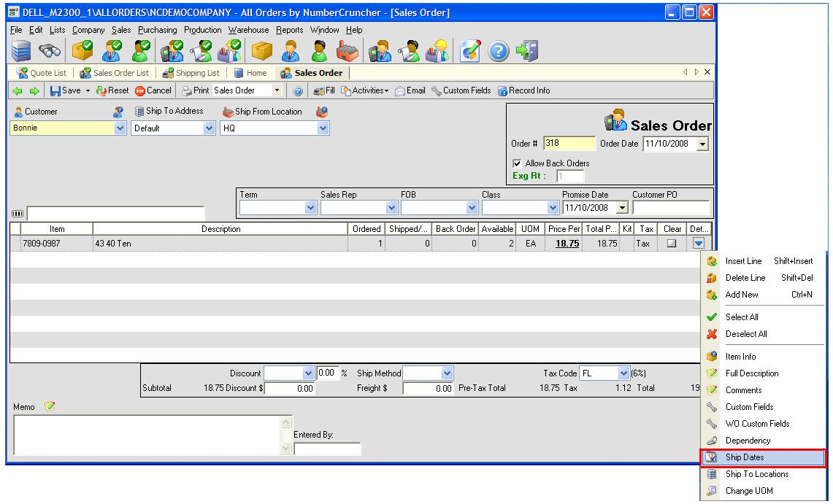
Task: Click the toolbox worker with checkmark icon
Action: [229, 51]
